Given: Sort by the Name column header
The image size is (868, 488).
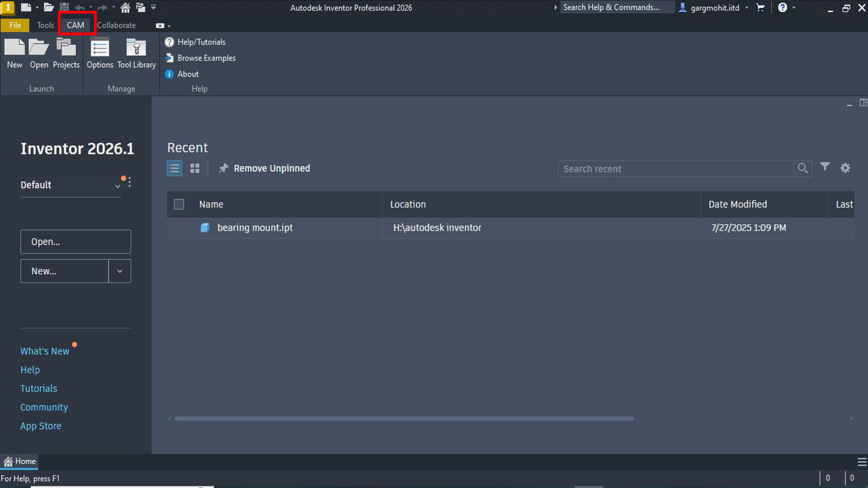Looking at the screenshot, I should pyautogui.click(x=211, y=204).
